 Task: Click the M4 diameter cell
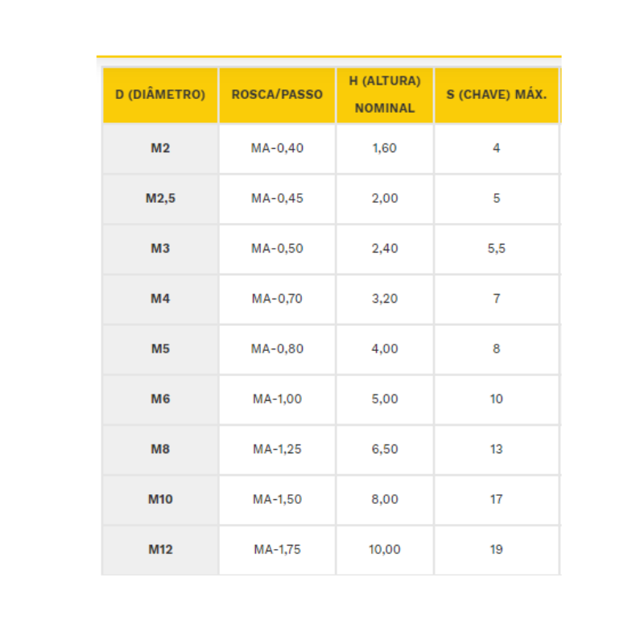point(160,299)
